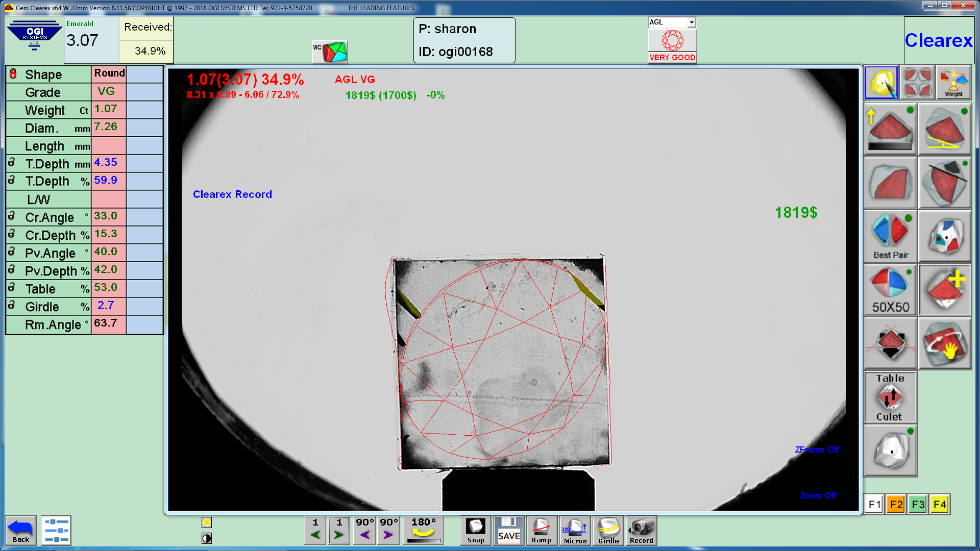The height and width of the screenshot is (551, 980).
Task: Toggle the lock on Cr.Angle parameter
Action: pyautogui.click(x=12, y=216)
